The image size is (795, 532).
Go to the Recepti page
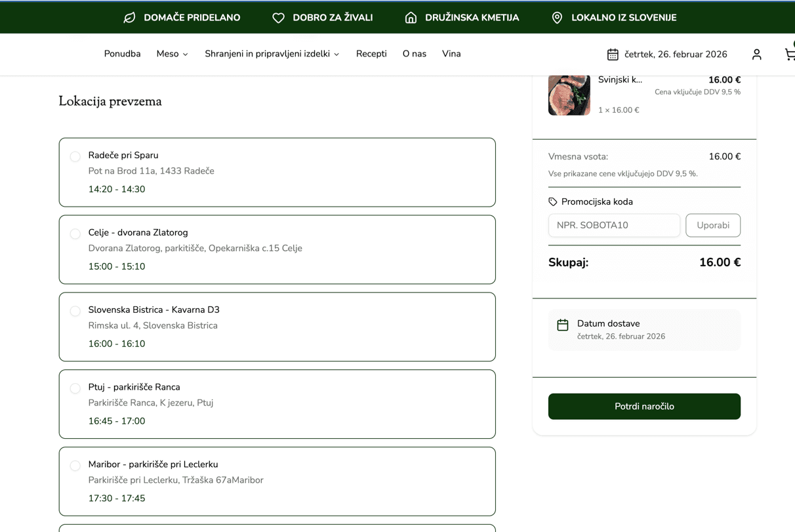[371, 54]
